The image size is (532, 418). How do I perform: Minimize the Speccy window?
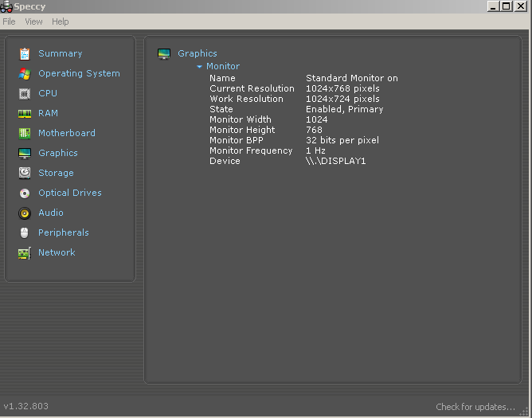(493, 6)
